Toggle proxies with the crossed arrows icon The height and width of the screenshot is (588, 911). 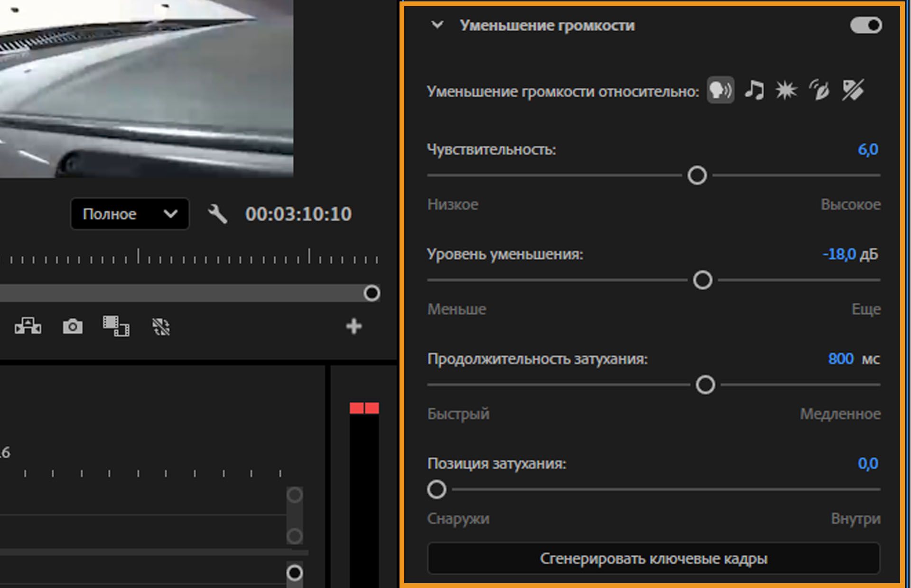click(160, 326)
